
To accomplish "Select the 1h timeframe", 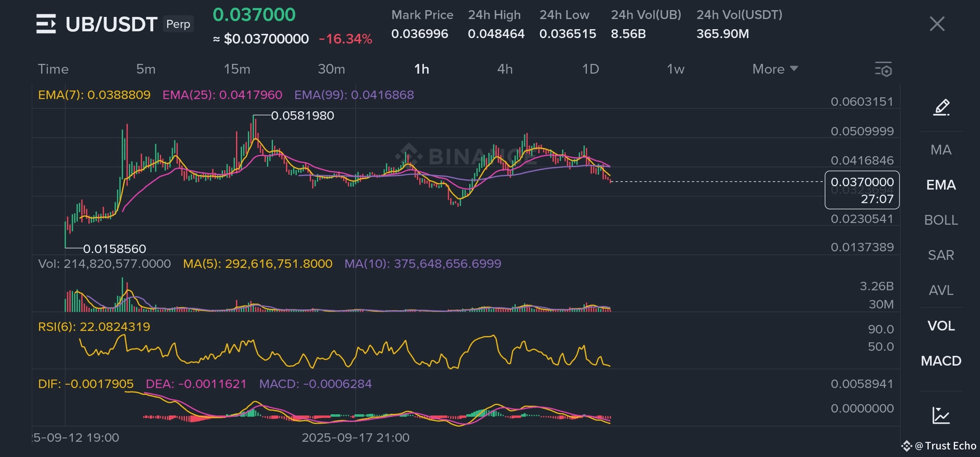I will point(421,69).
